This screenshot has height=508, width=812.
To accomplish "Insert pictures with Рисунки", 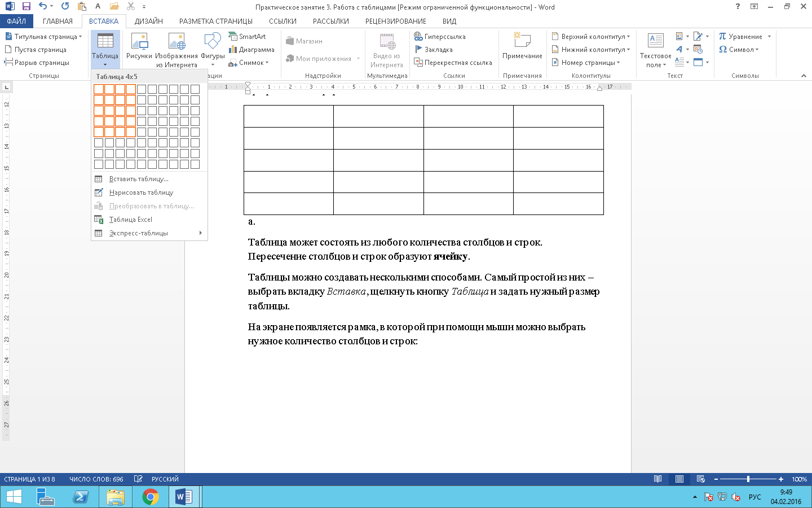I will tap(139, 46).
